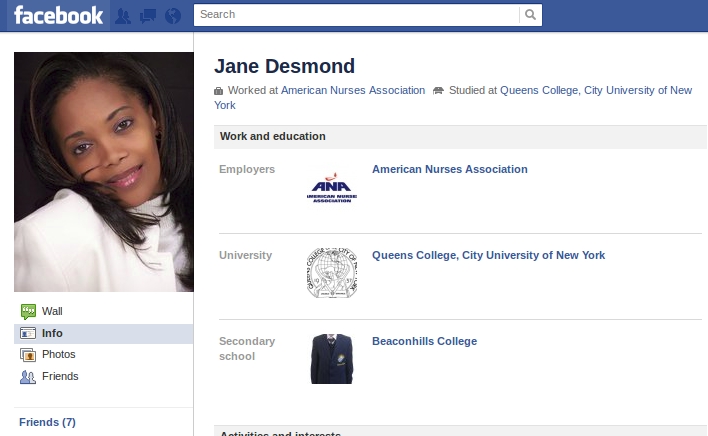Click the Facebook logo
Image resolution: width=708 pixels, height=436 pixels.
59,15
